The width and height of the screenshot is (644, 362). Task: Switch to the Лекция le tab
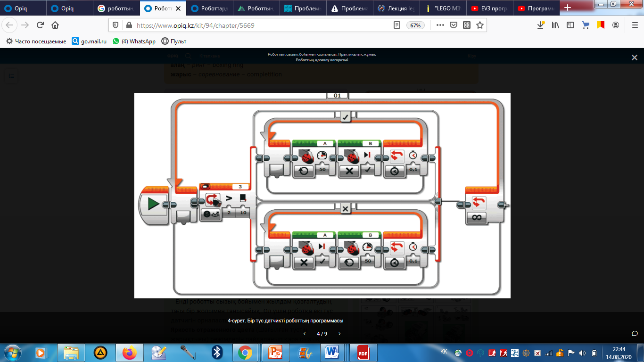point(397,8)
